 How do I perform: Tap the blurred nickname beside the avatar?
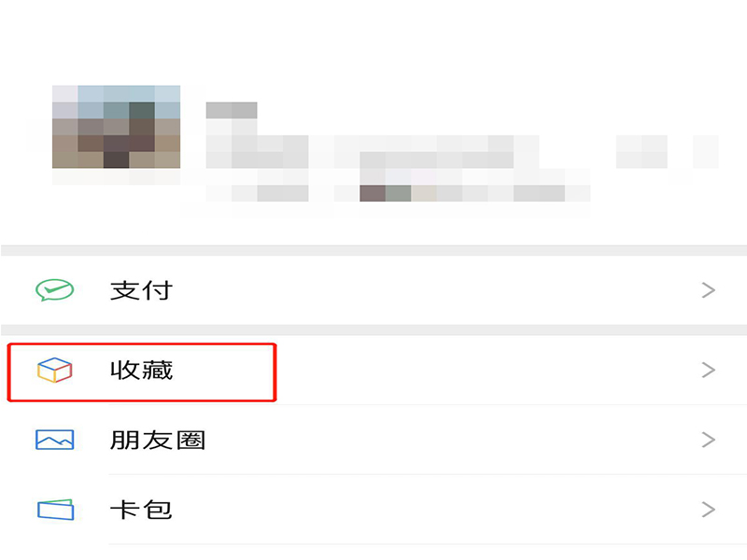click(232, 110)
